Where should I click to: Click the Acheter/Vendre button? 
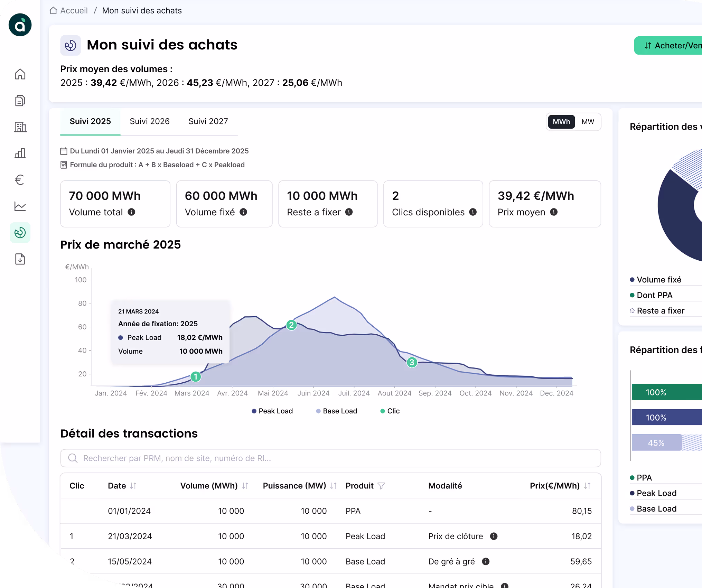pos(671,46)
